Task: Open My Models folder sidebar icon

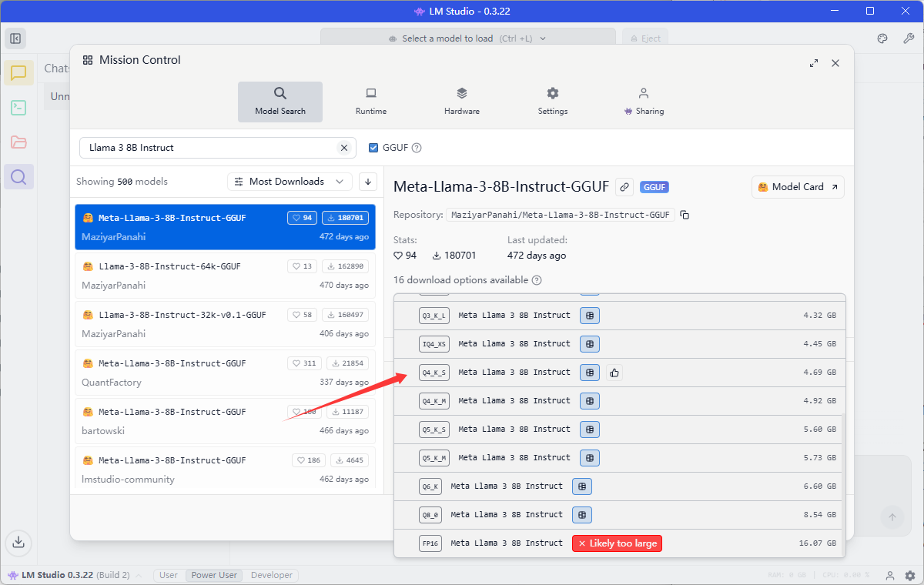Action: coord(18,142)
